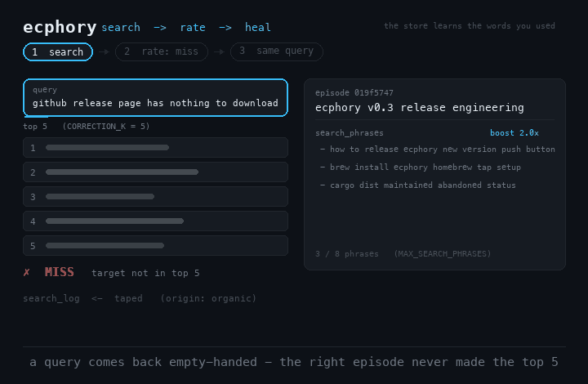Click the ecphory logo title
588x384 pixels.
(x=60, y=28)
